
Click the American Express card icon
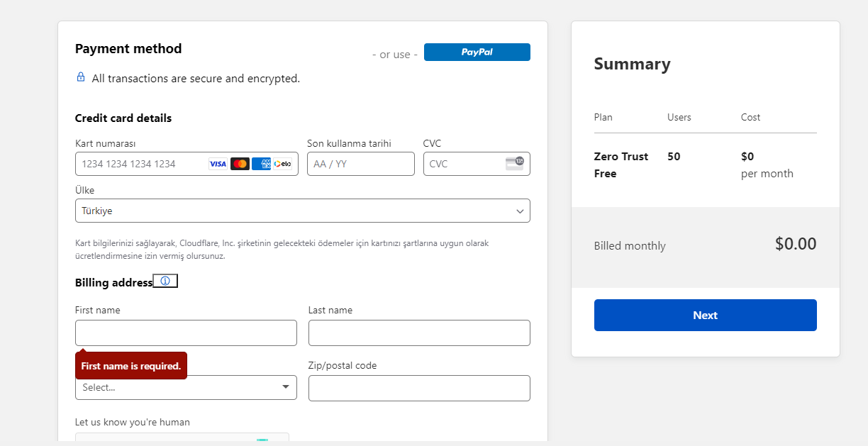pyautogui.click(x=261, y=164)
